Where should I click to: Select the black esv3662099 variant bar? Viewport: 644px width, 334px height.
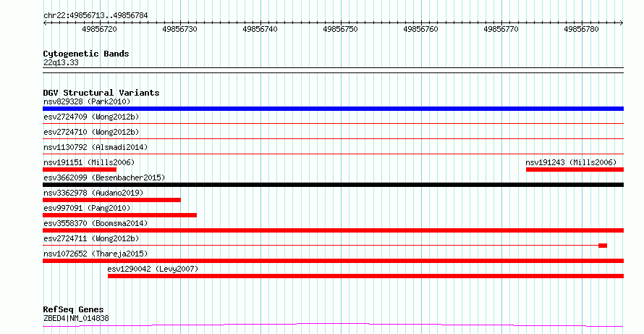[x=333, y=185]
